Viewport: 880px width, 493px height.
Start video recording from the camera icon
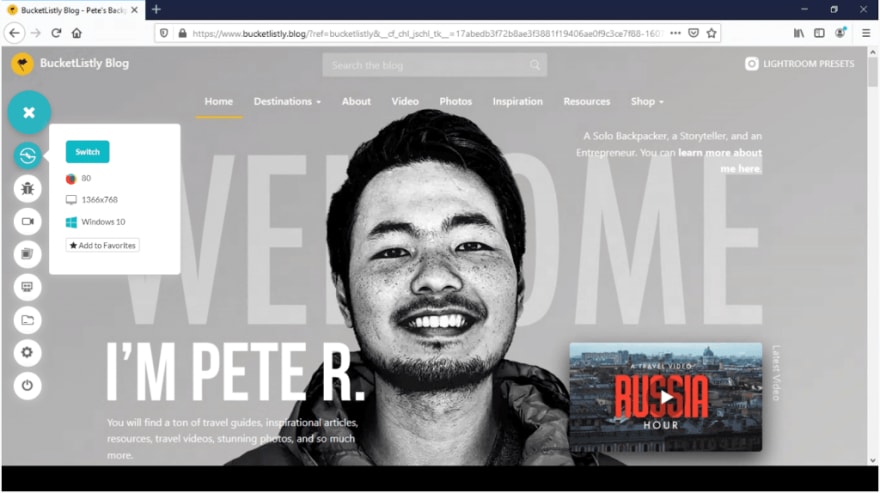28,221
